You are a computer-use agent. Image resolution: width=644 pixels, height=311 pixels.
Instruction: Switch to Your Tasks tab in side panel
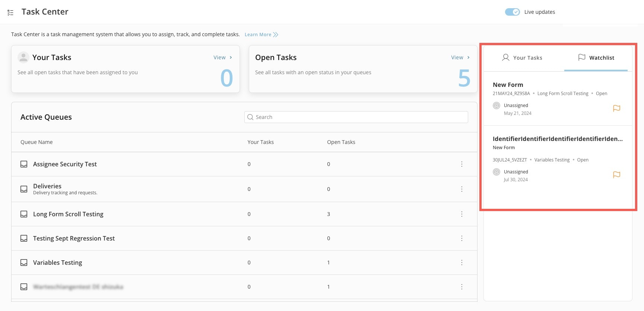click(522, 58)
